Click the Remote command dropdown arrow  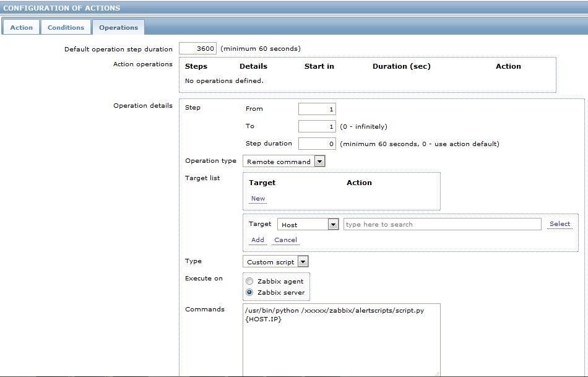pyautogui.click(x=319, y=162)
